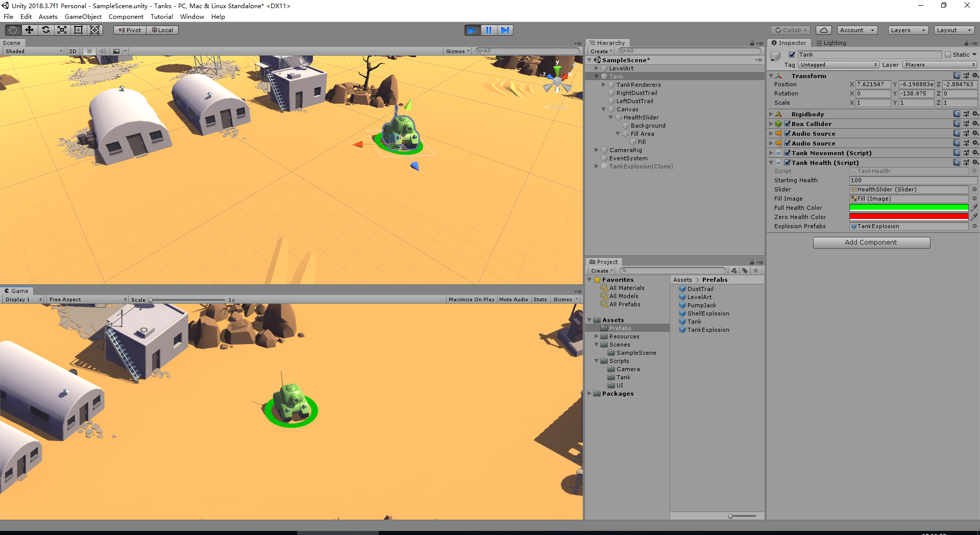Image resolution: width=980 pixels, height=535 pixels.
Task: Click the Step frame button
Action: click(505, 30)
